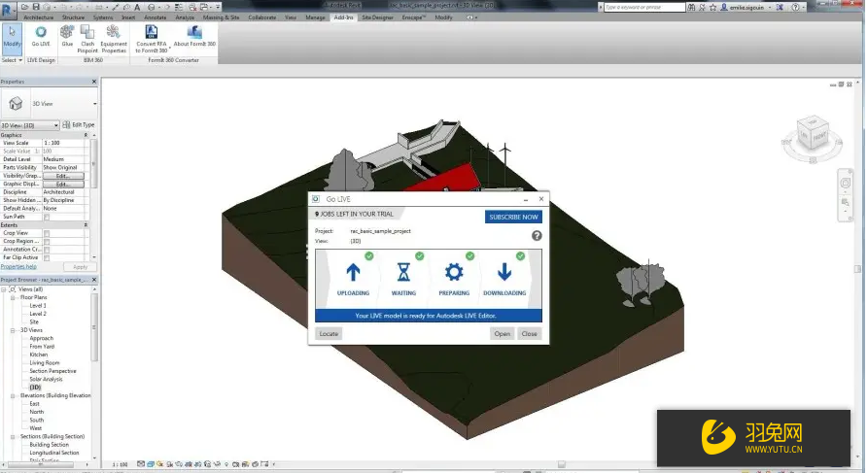Open the Structure ribbon tab
Viewport: 868px width, 473px height.
(x=73, y=17)
